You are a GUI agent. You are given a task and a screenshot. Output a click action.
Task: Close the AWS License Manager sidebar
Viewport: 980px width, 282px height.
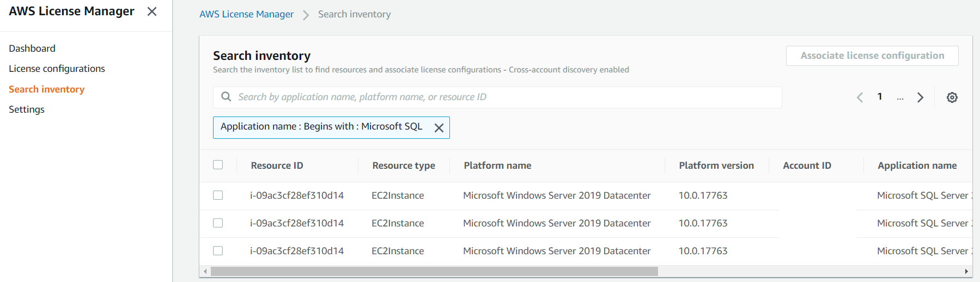tap(152, 11)
